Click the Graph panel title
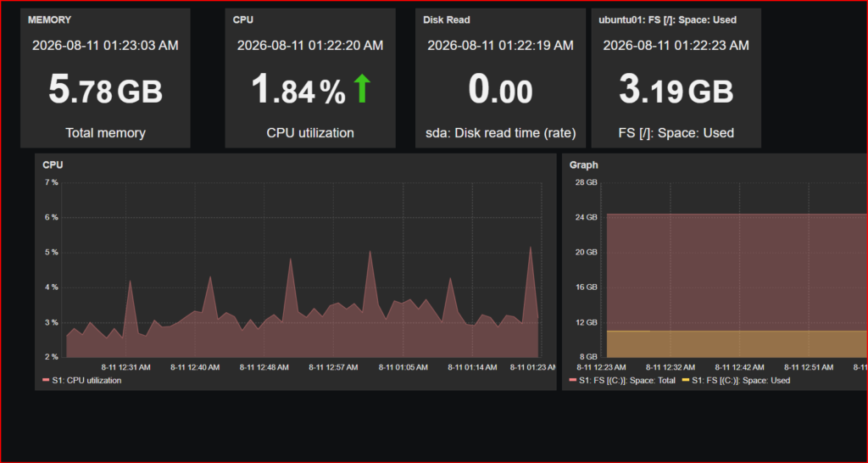 pos(583,165)
